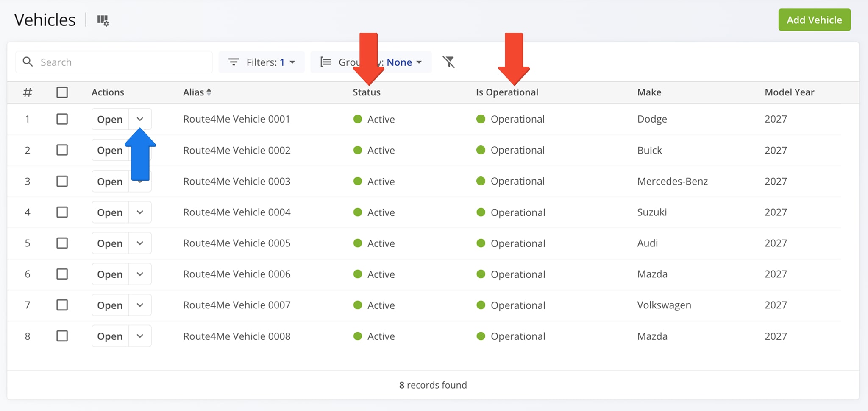Select checkbox for Route4Me Vehicle 0007
This screenshot has width=868, height=411.
tap(62, 305)
